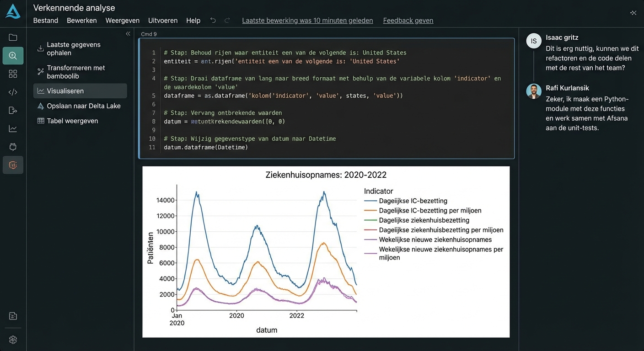This screenshot has height=351, width=644.
Task: Collapse the comments panel at top right
Action: point(633,13)
